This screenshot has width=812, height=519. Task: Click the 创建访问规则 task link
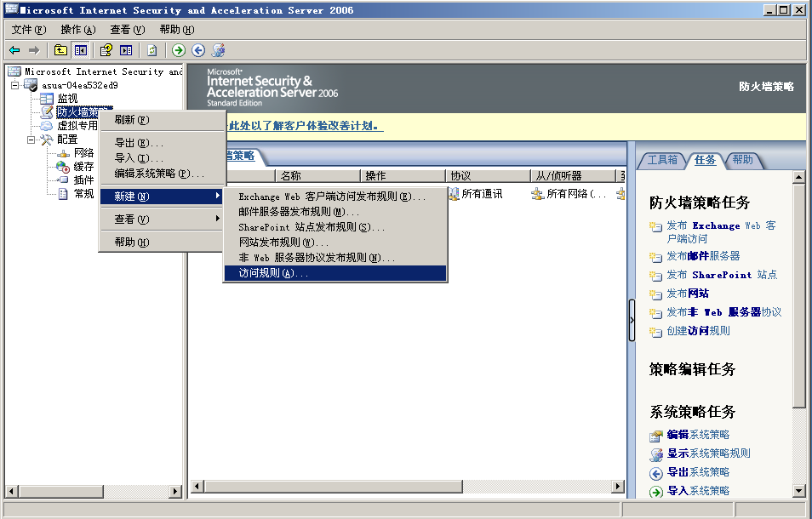coord(698,331)
